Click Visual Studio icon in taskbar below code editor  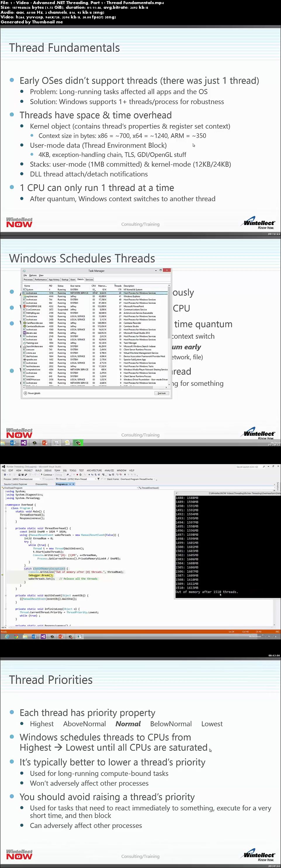click(43, 637)
